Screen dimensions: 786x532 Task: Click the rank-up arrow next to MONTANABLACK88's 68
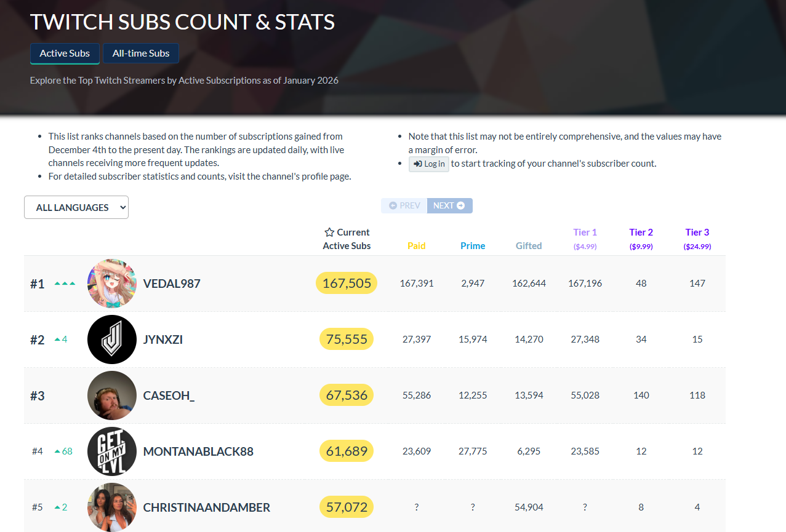tap(57, 451)
